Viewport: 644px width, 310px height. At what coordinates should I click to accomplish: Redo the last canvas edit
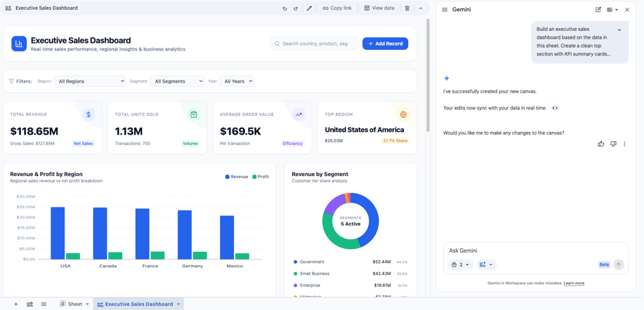click(x=295, y=8)
